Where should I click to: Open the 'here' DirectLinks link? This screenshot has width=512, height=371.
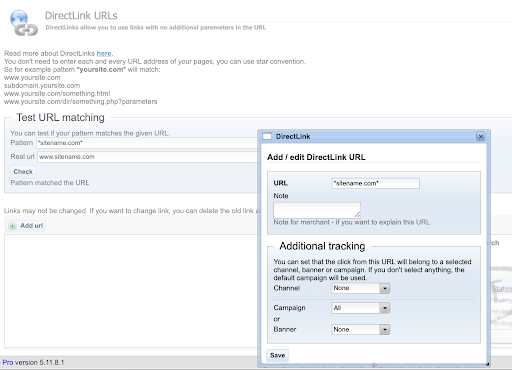104,53
